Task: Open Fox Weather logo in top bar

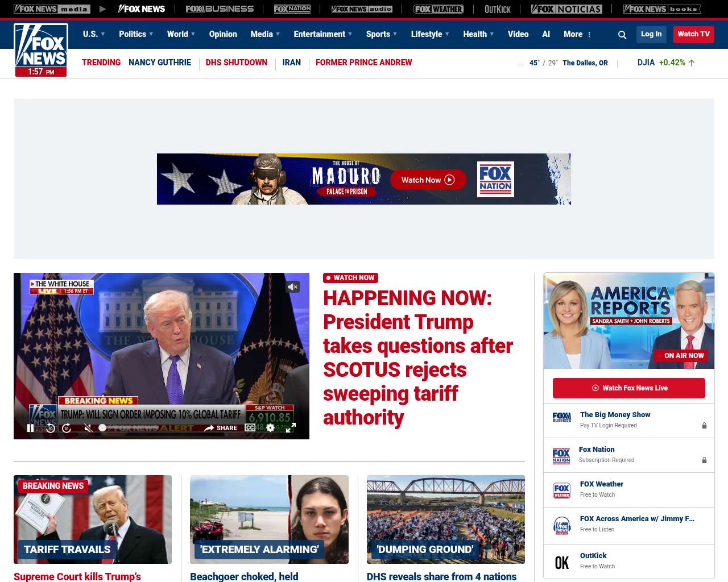Action: click(439, 9)
